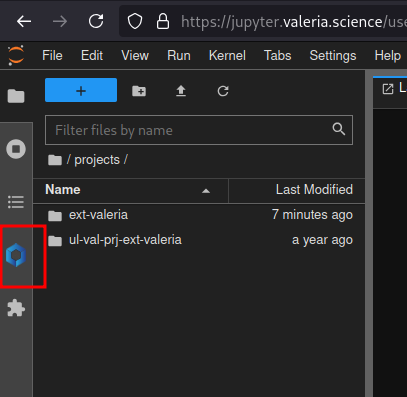Open the Tabs menu
The width and height of the screenshot is (407, 397).
click(x=278, y=55)
